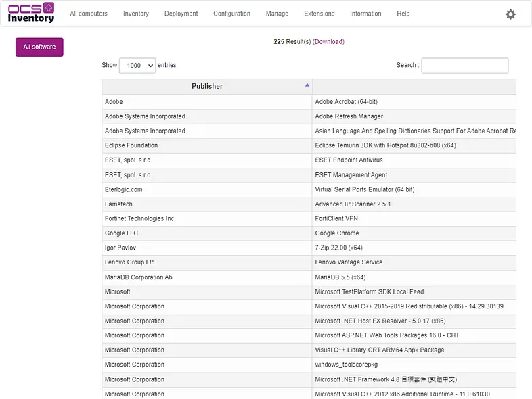Image resolution: width=532 pixels, height=399 pixels.
Task: Select Fortinet Technologies Inc cell
Action: coord(207,218)
